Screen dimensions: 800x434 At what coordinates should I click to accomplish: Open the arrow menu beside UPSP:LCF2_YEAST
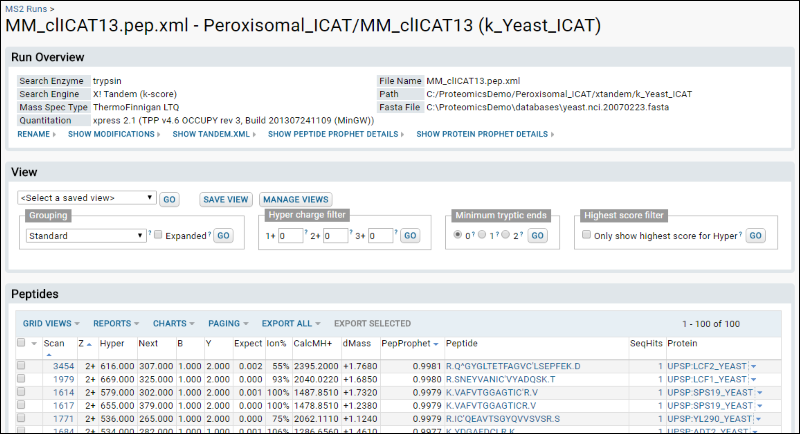click(753, 367)
